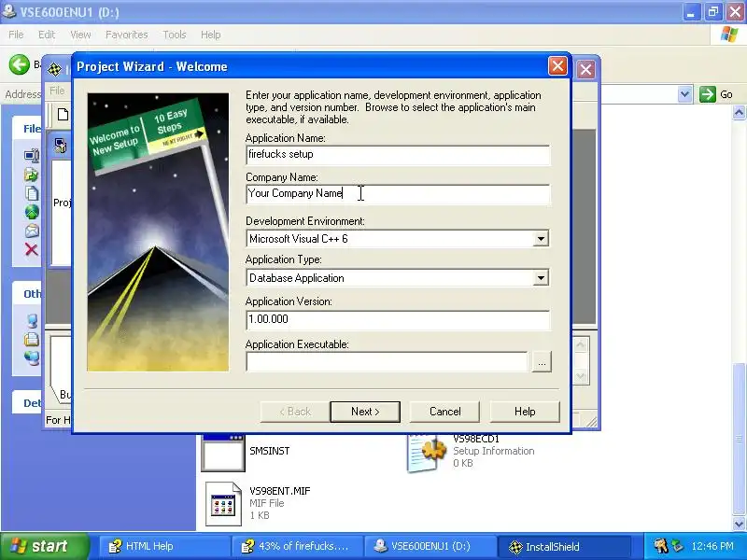Click New document icon in InstallShield toolbar
Image resolution: width=747 pixels, height=560 pixels.
click(63, 114)
